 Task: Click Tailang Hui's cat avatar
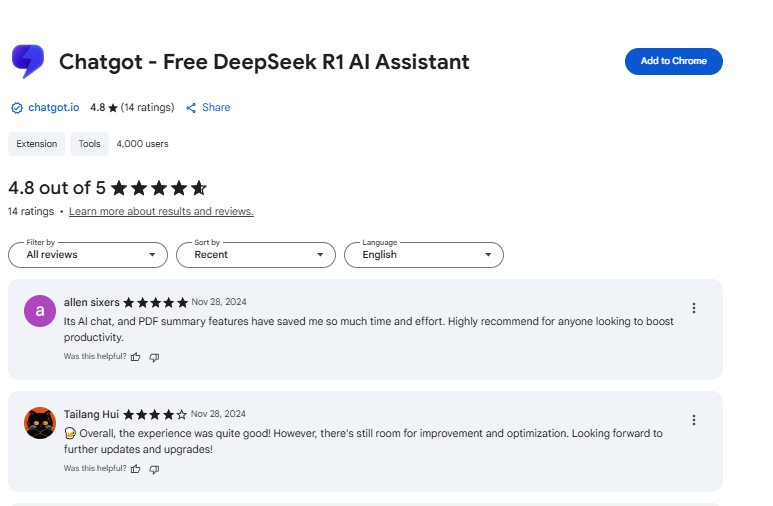pos(40,423)
